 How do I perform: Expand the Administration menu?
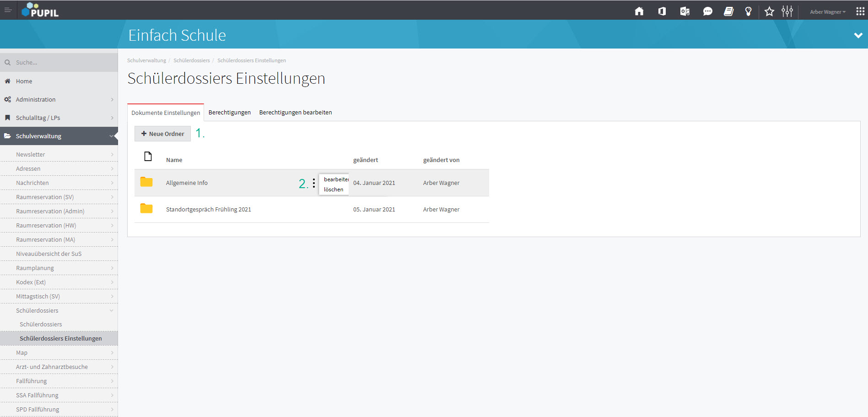pos(59,99)
